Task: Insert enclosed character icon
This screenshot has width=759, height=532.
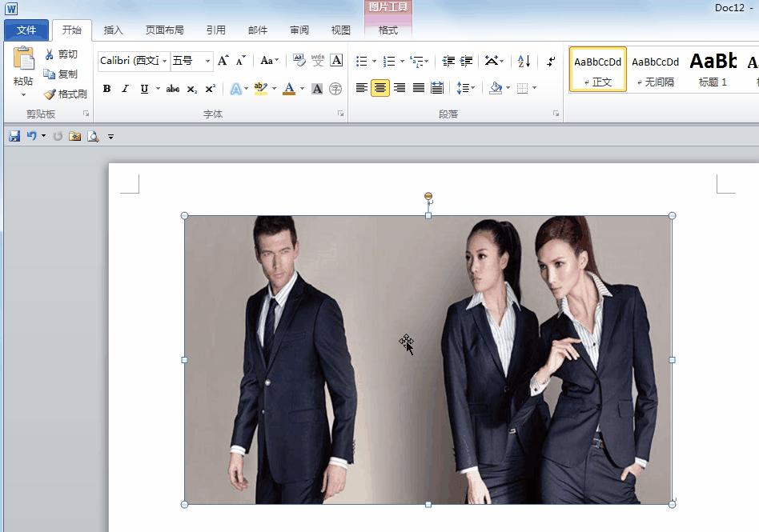Action: tap(335, 89)
